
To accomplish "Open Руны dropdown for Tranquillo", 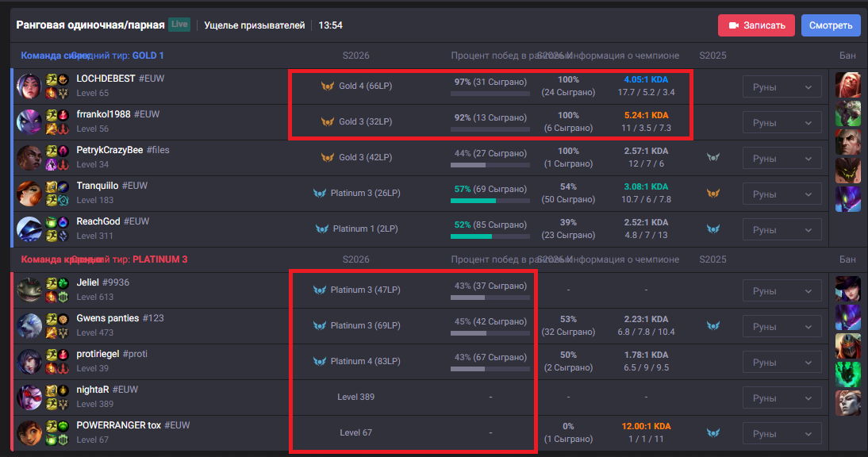I will [x=782, y=194].
